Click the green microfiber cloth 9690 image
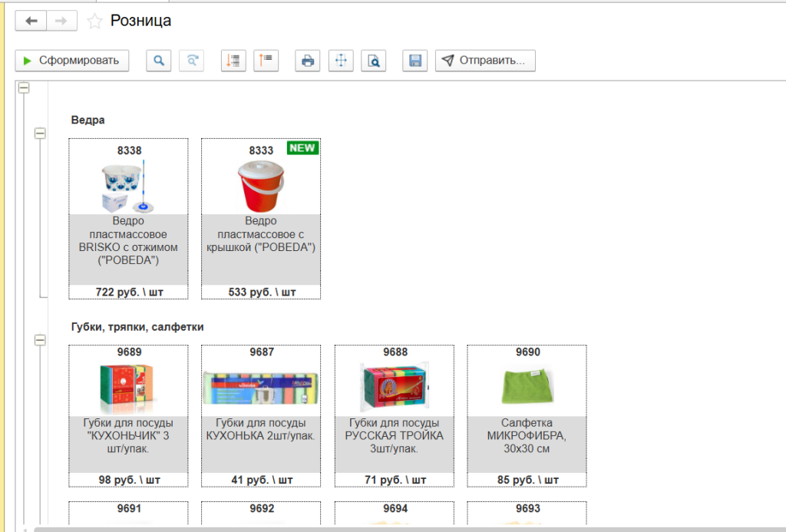Viewport: 786px width, 532px height. tap(527, 387)
